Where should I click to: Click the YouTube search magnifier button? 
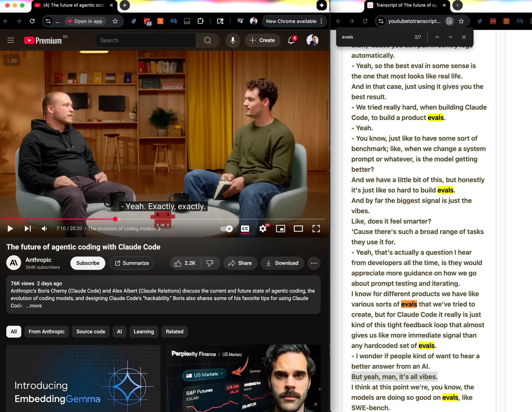tap(207, 40)
